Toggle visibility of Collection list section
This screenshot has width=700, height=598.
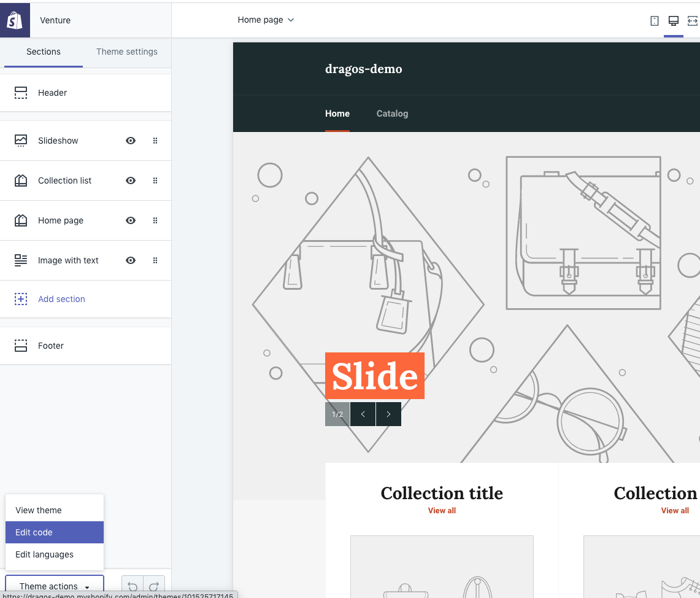(131, 181)
